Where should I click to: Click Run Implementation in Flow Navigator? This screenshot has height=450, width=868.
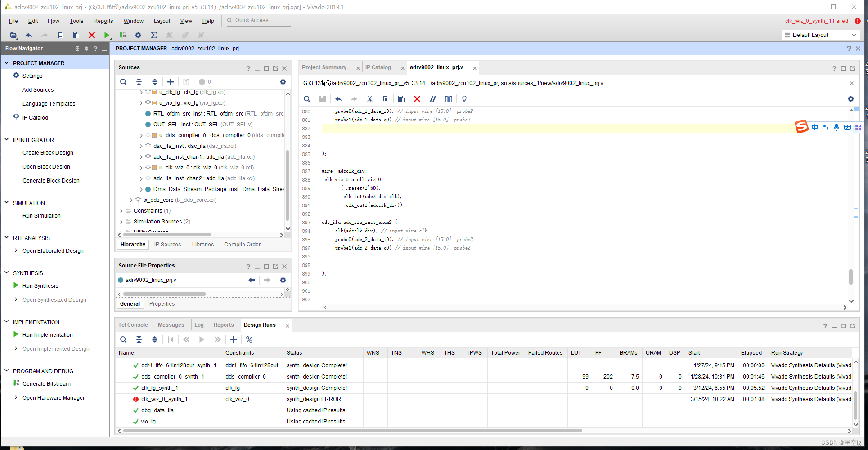coord(47,334)
